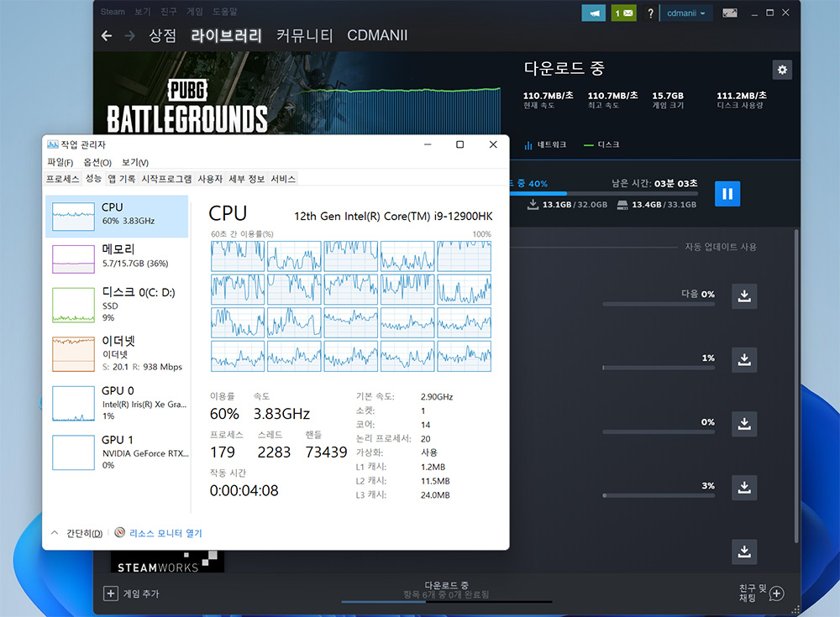Screen dimensions: 840x617
Task: Toggle the 네트워크 network graph legend
Action: [x=545, y=144]
